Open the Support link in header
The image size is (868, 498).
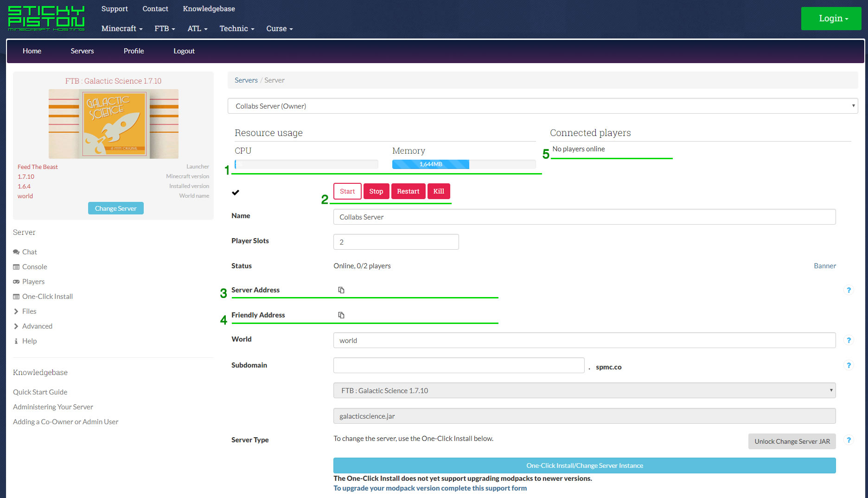(115, 9)
